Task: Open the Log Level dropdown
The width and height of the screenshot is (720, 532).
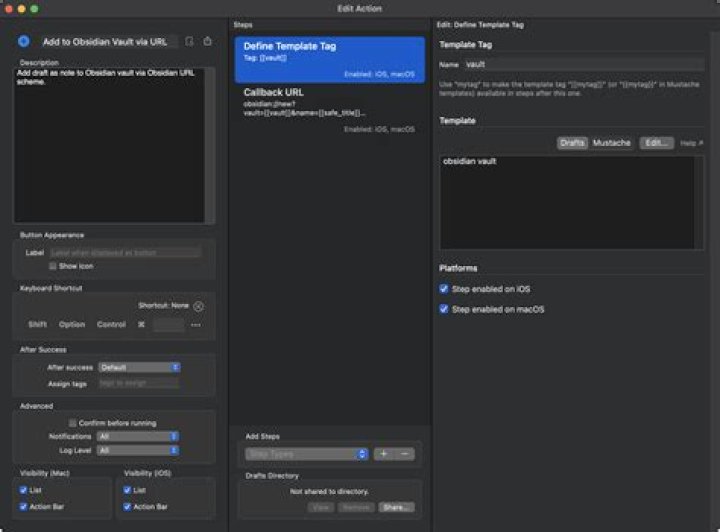Action: pyautogui.click(x=138, y=451)
